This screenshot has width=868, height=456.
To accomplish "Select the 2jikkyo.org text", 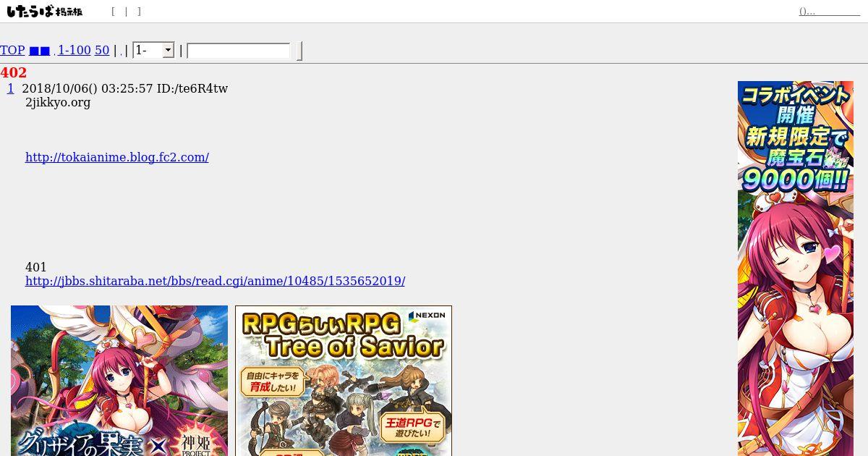I will [x=58, y=102].
